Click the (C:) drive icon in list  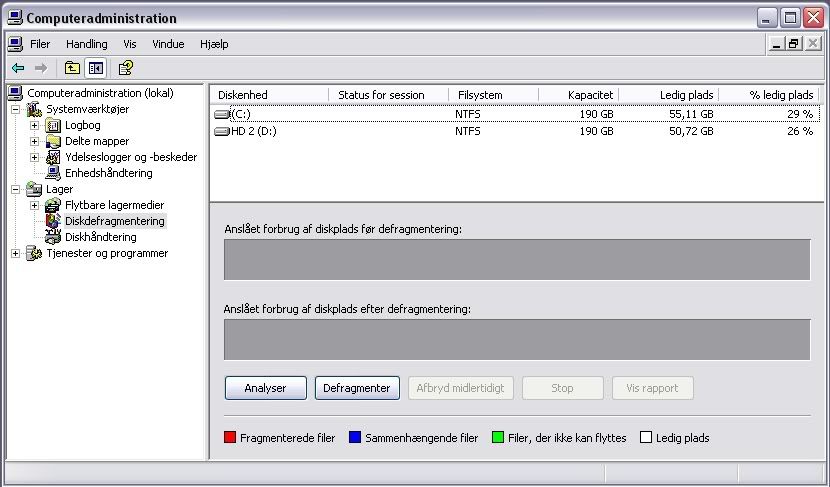[x=222, y=114]
